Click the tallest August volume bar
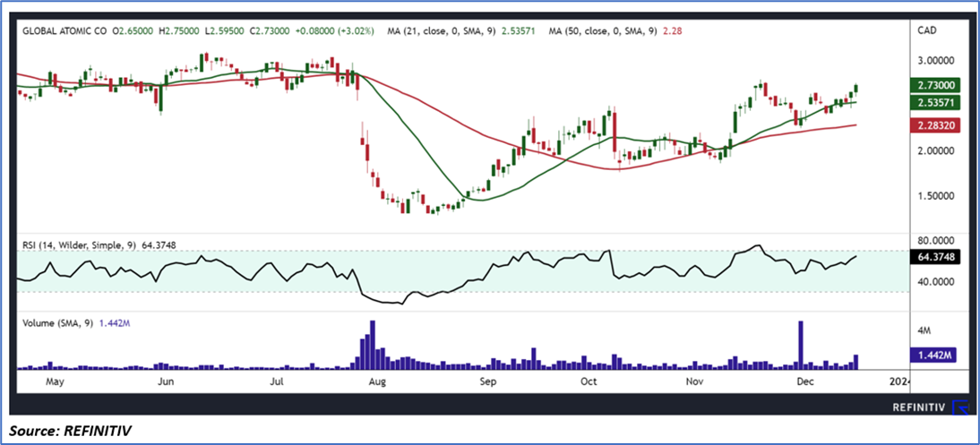 pyautogui.click(x=373, y=345)
